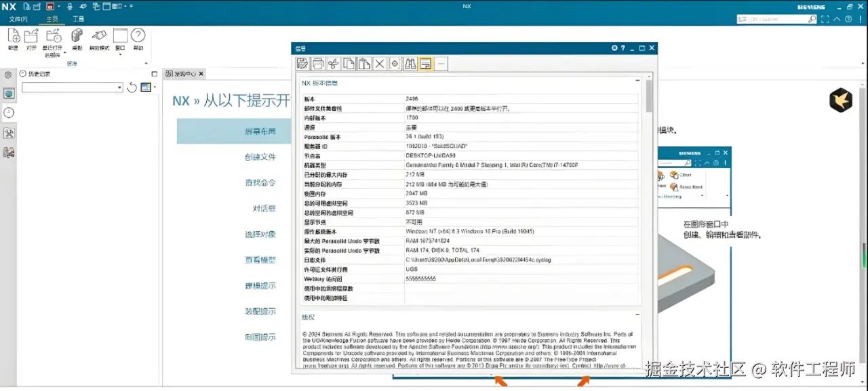Open the dropdown arrow beside the picture view icon
This screenshot has height=391, width=868.
click(x=155, y=87)
